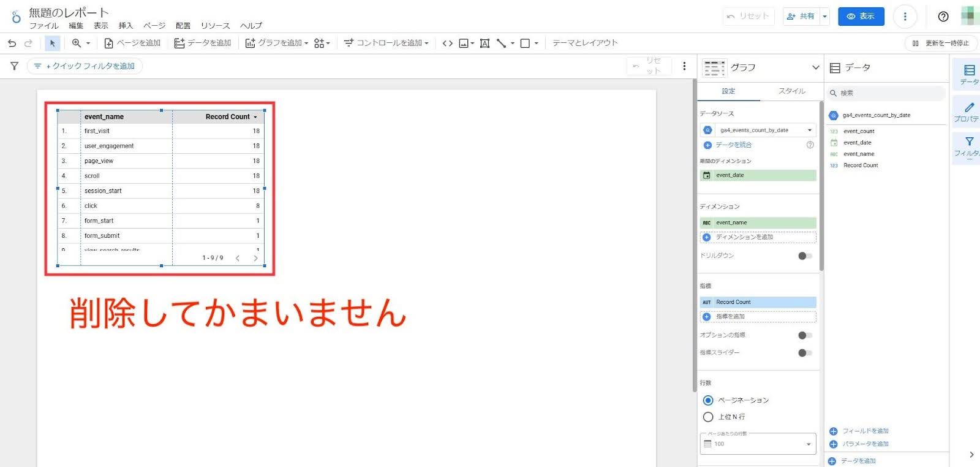Viewport: 980px width, 467px height.
Task: Toggle the ドリルダウン switch
Action: [805, 256]
